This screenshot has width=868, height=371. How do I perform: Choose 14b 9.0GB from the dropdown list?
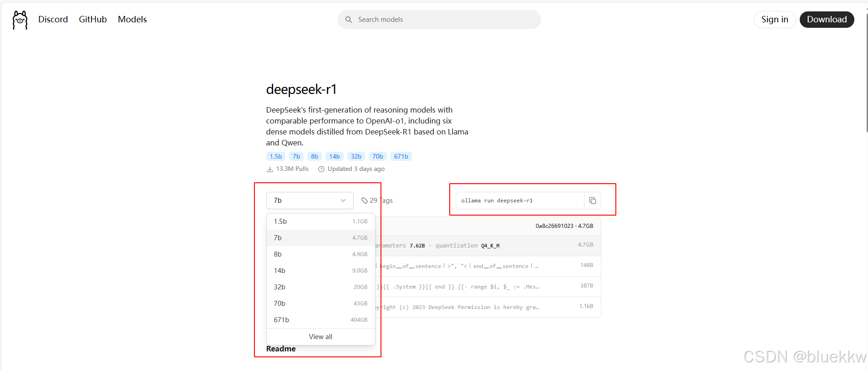[321, 271]
